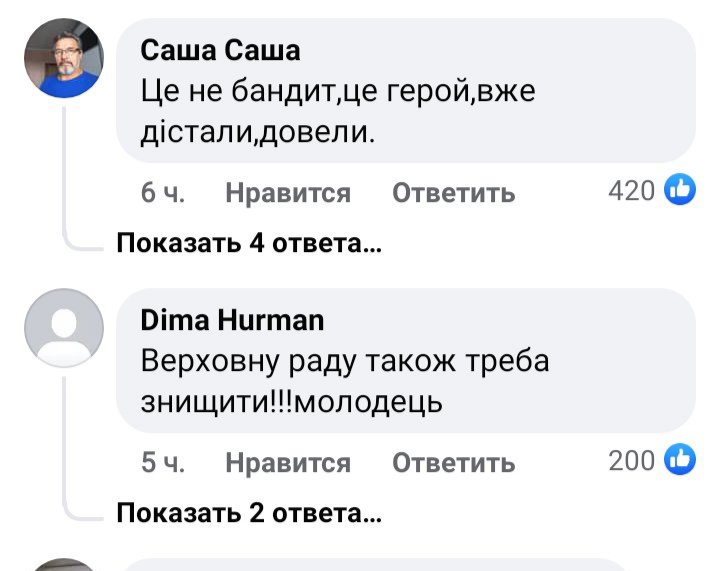The height and width of the screenshot is (571, 720).
Task: Open Саша Саша's profile picture
Action: (63, 59)
